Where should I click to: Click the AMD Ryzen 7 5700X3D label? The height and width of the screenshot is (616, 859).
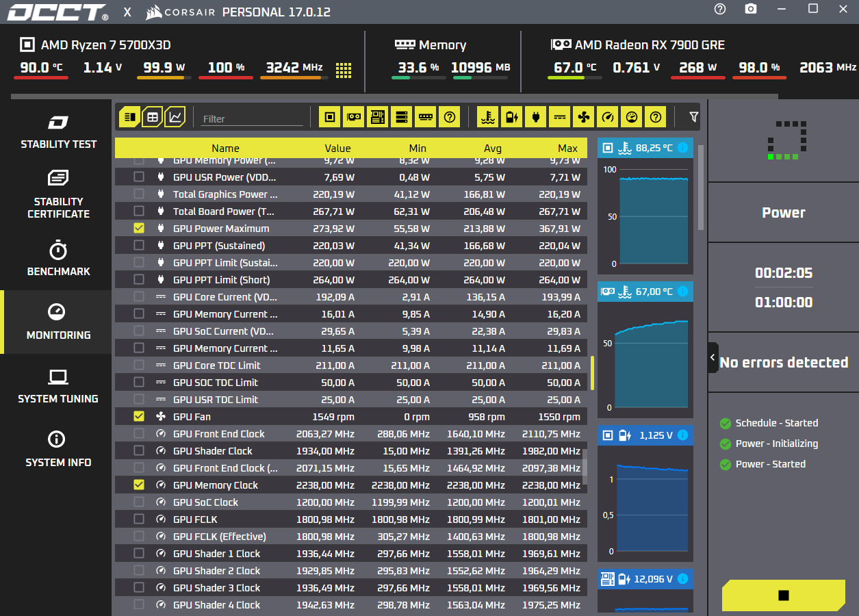(x=105, y=45)
